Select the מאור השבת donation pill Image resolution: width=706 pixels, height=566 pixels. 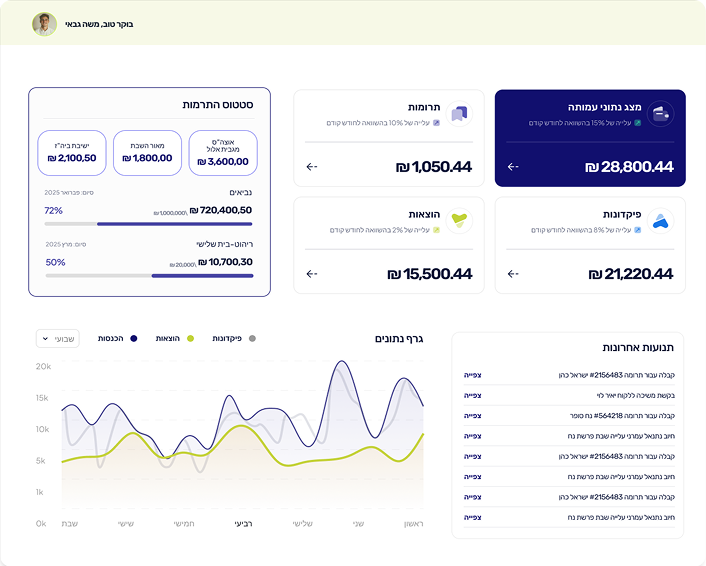pos(147,152)
